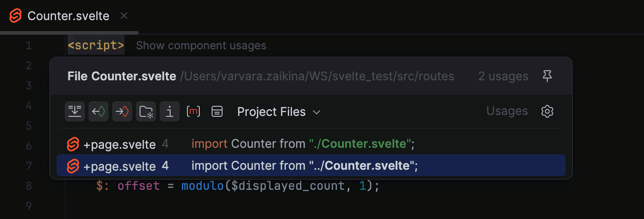Click the Svelte icon on Counter.svelte tab
Viewport: 644px width, 219px height.
16,16
